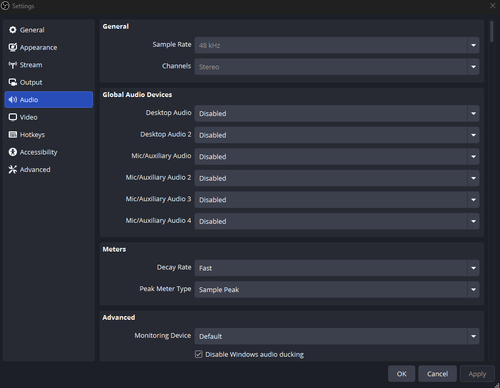The image size is (500, 388).
Task: Switch to the General settings tab
Action: tap(49, 30)
